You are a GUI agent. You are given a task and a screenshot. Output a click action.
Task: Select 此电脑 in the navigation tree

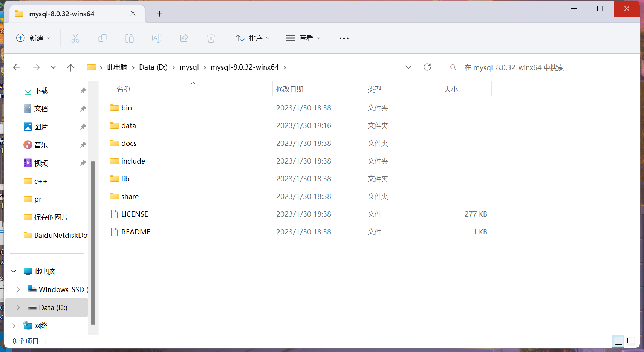[47, 271]
